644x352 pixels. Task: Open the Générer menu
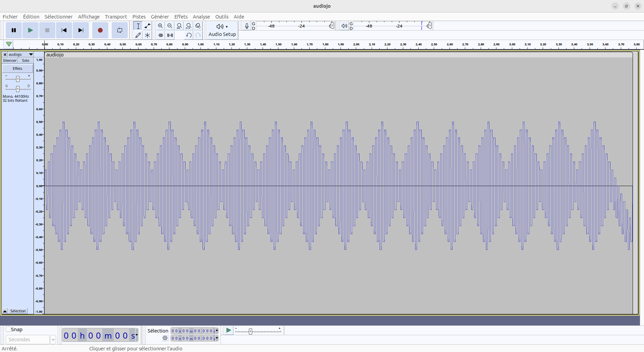pyautogui.click(x=160, y=17)
